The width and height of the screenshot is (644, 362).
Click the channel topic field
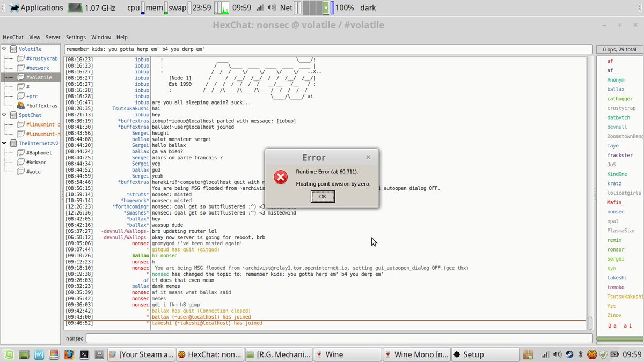coord(328,49)
